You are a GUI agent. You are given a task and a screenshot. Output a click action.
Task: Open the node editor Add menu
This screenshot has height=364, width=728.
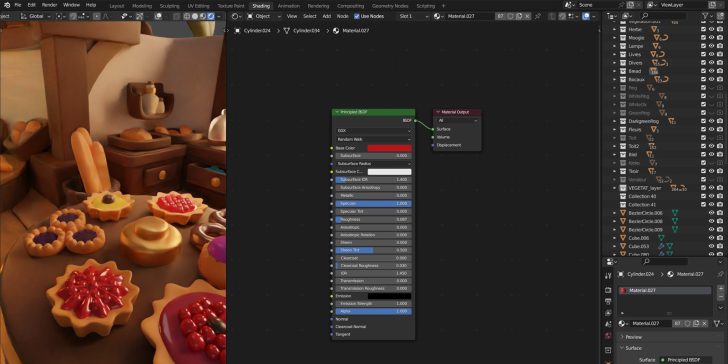point(326,16)
